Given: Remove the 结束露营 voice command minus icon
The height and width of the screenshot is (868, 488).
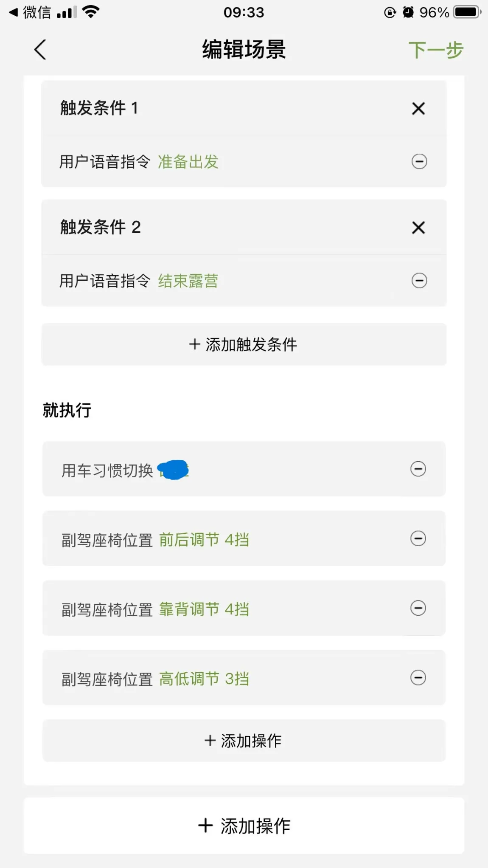Looking at the screenshot, I should [419, 280].
